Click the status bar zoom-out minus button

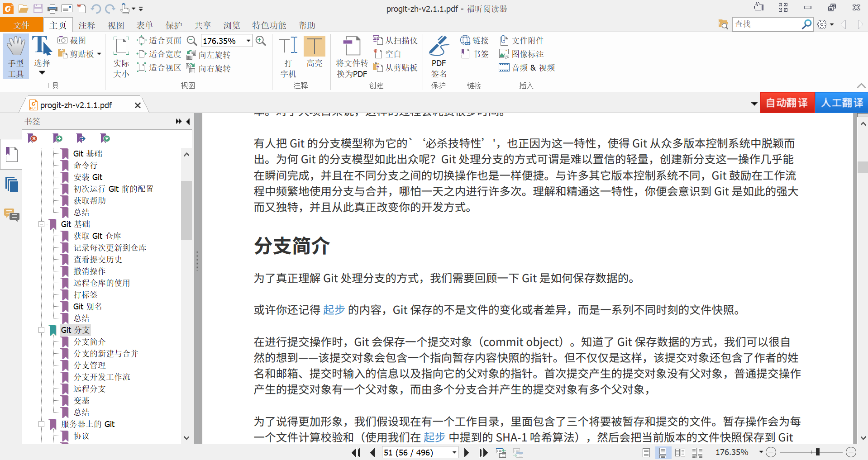coord(772,452)
